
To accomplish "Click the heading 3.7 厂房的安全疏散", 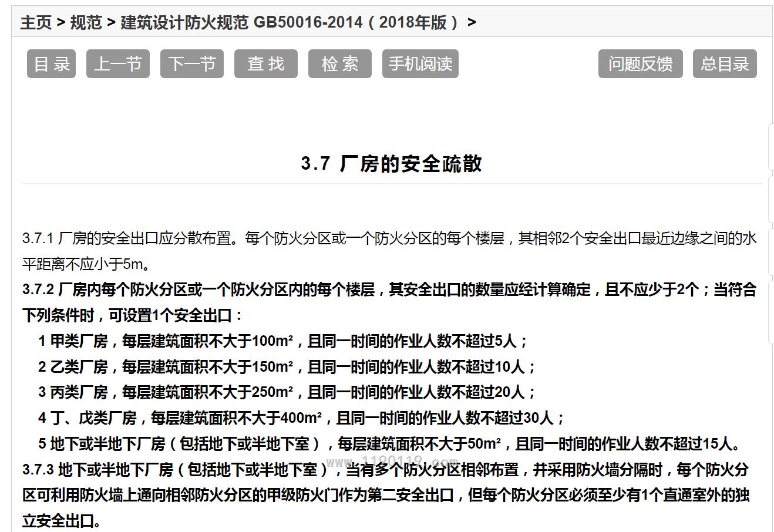I will [392, 164].
